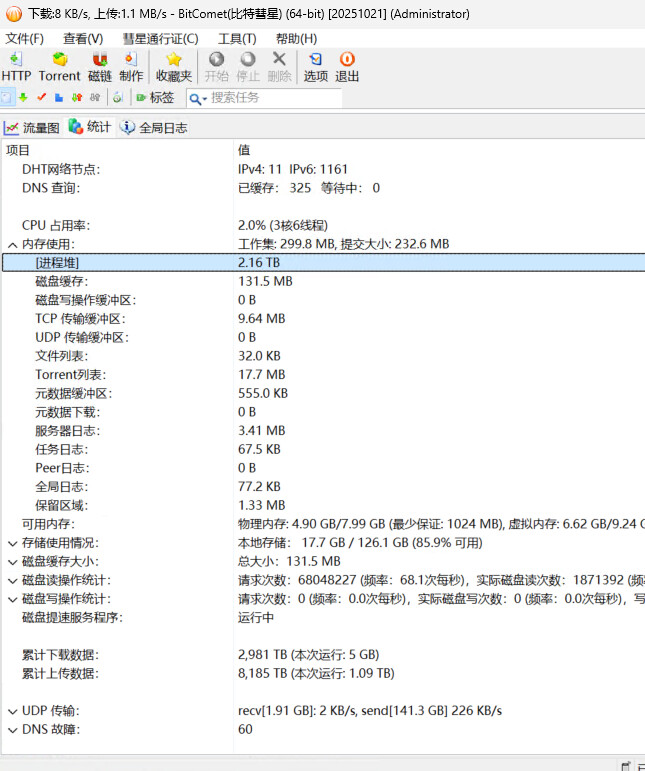645x771 pixels.
Task: Open a Torrent file via toolbar
Action: click(x=59, y=67)
